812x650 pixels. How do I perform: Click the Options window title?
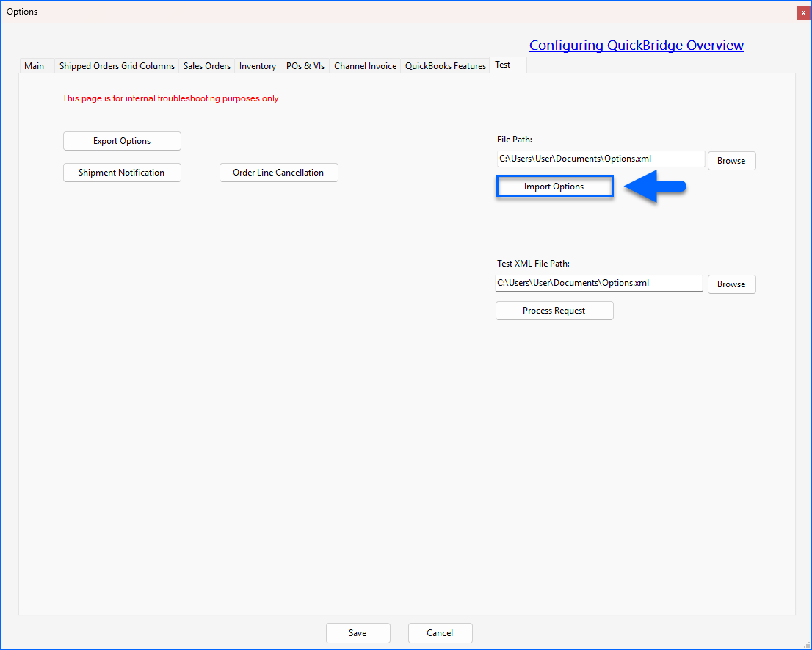click(x=22, y=12)
